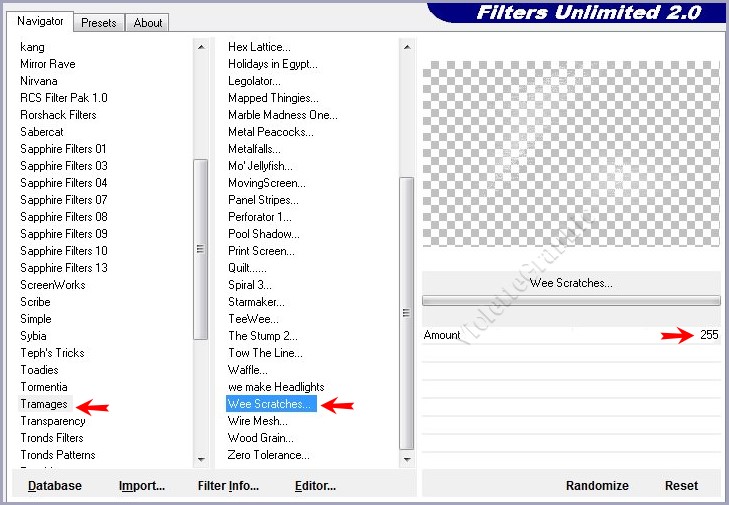Viewport: 729px width, 505px height.
Task: Select Sapphire Filters 01 category
Action: click(x=63, y=149)
